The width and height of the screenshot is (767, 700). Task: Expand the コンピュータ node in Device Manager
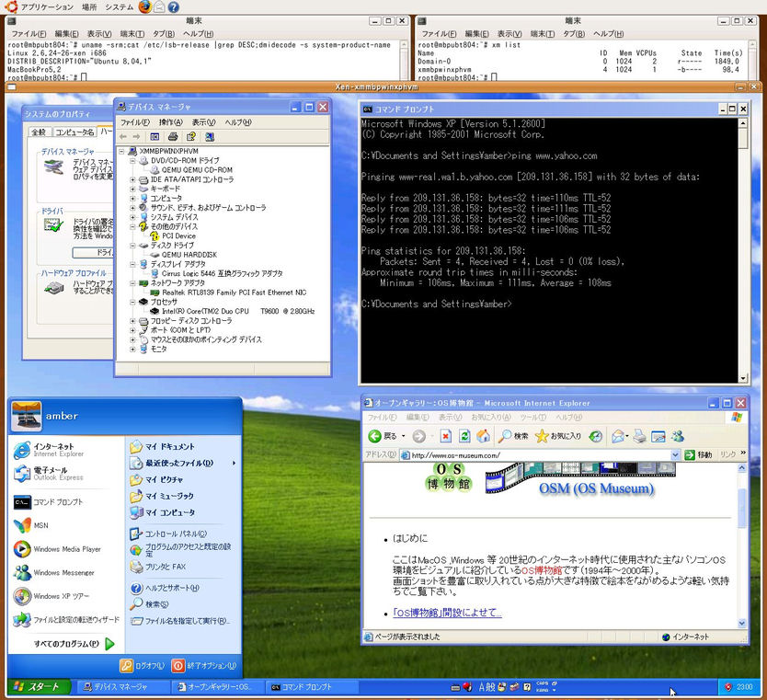click(132, 198)
